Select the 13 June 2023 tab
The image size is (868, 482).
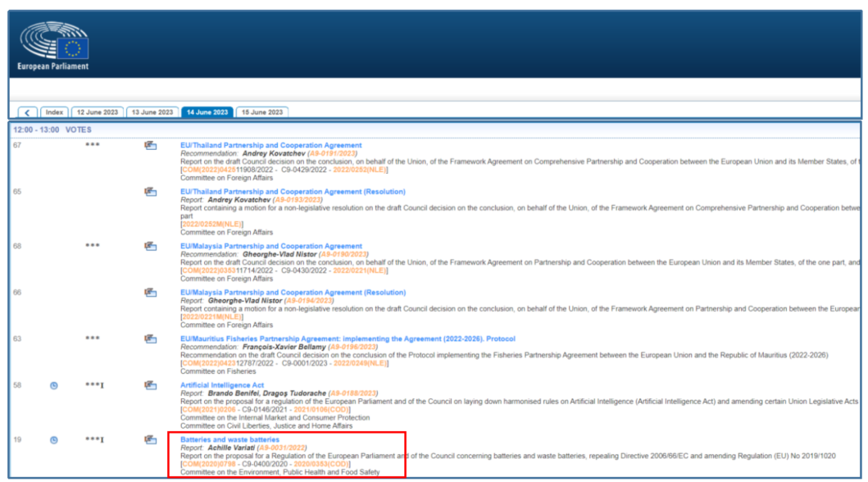(152, 112)
